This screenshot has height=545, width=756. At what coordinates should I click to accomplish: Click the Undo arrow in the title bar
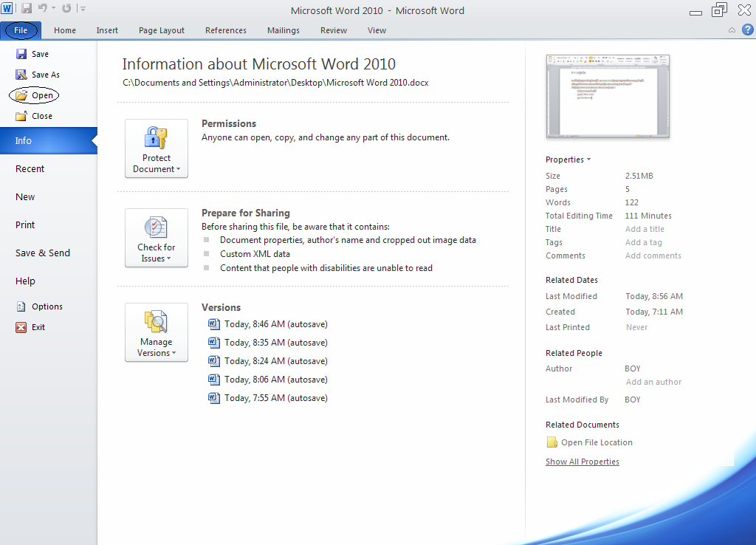coord(42,8)
